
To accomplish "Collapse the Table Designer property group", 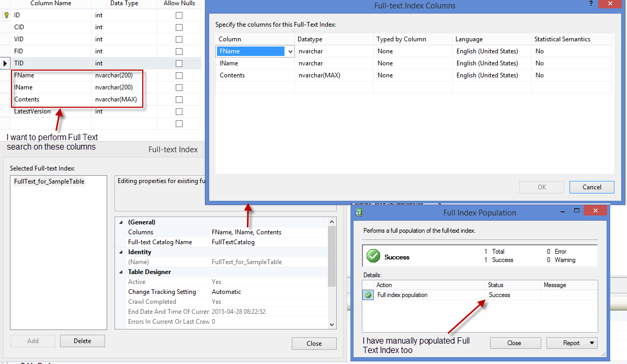I will pyautogui.click(x=121, y=272).
